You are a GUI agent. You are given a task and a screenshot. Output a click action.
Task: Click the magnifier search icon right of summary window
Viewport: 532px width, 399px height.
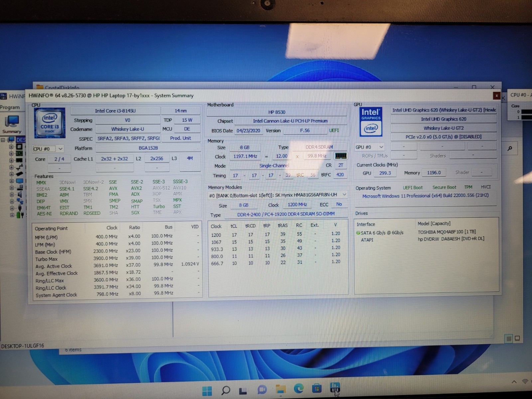(x=510, y=149)
